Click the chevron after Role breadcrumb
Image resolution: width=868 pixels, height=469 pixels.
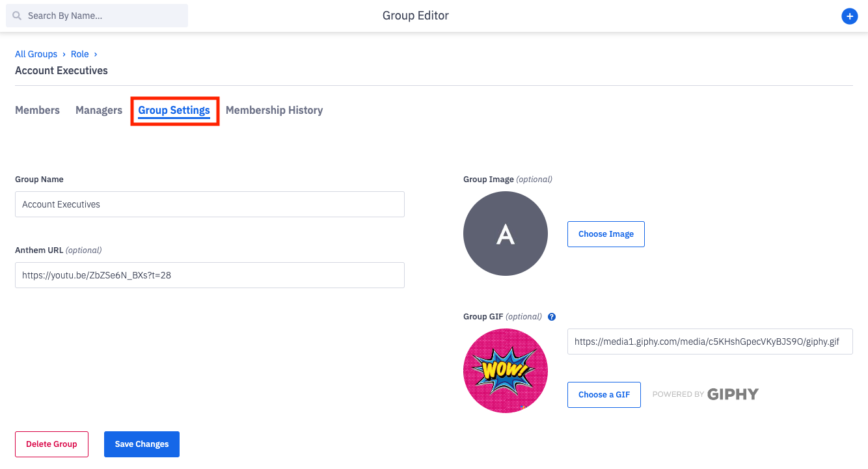click(x=94, y=54)
